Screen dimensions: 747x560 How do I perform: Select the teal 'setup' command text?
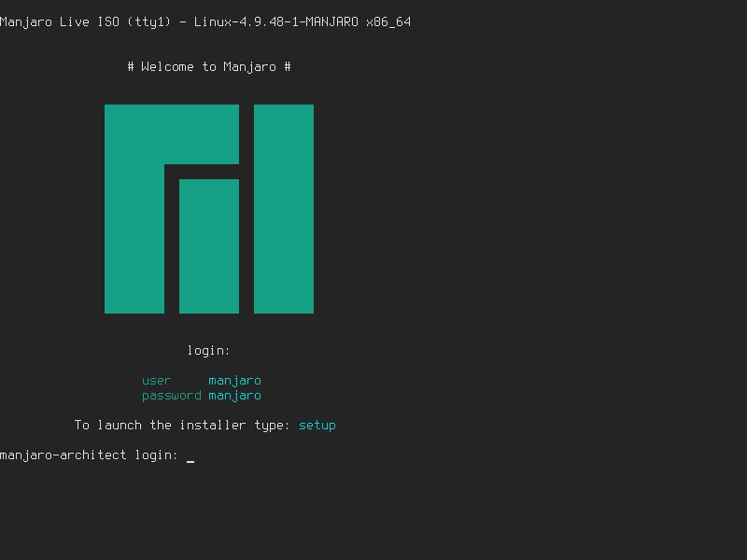coord(317,426)
